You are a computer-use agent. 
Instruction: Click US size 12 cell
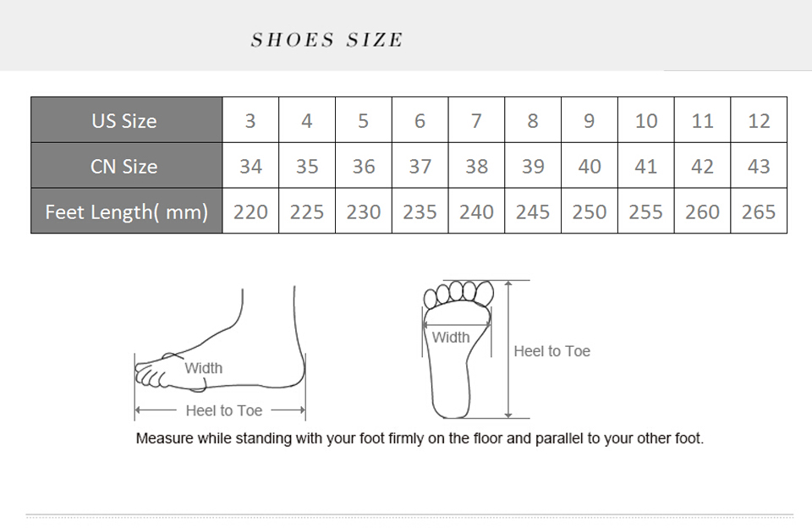point(759,121)
